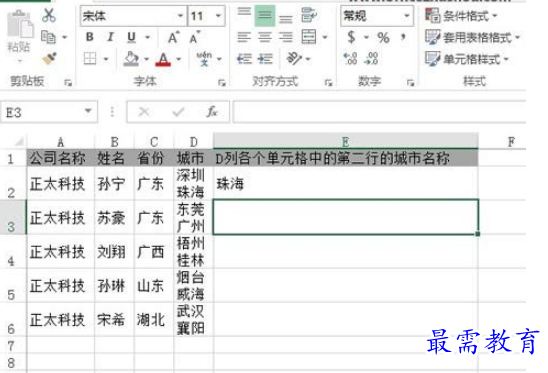Click cell E2 containing 珠海
The image size is (548, 373).
(x=346, y=183)
